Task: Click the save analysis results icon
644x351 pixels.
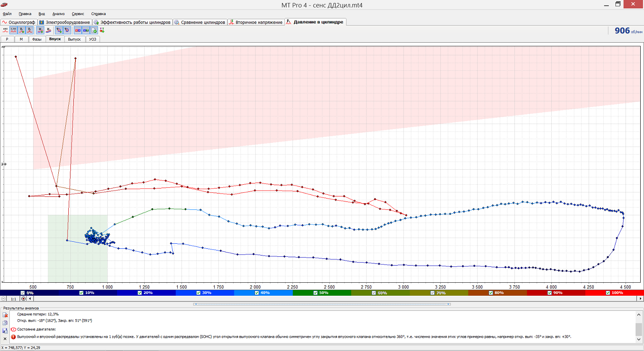Action: pos(5,331)
